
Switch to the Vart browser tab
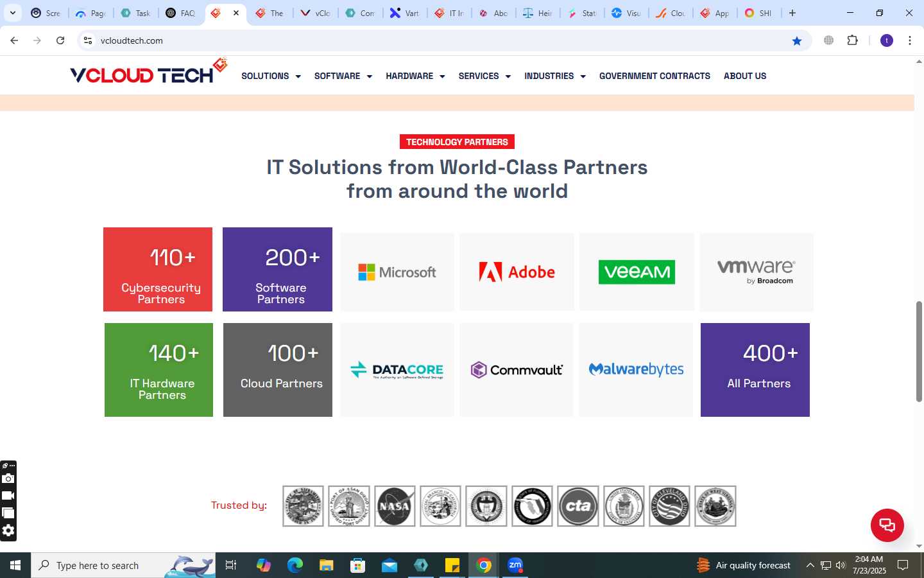click(404, 13)
